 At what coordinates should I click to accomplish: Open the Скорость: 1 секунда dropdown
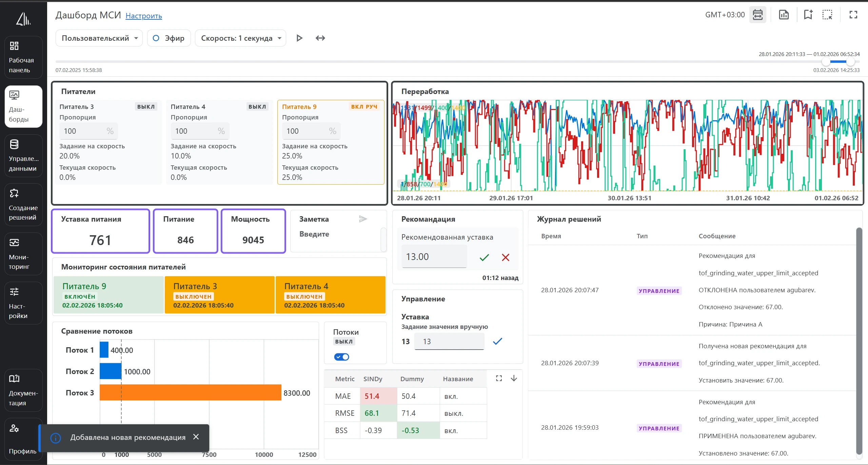240,38
